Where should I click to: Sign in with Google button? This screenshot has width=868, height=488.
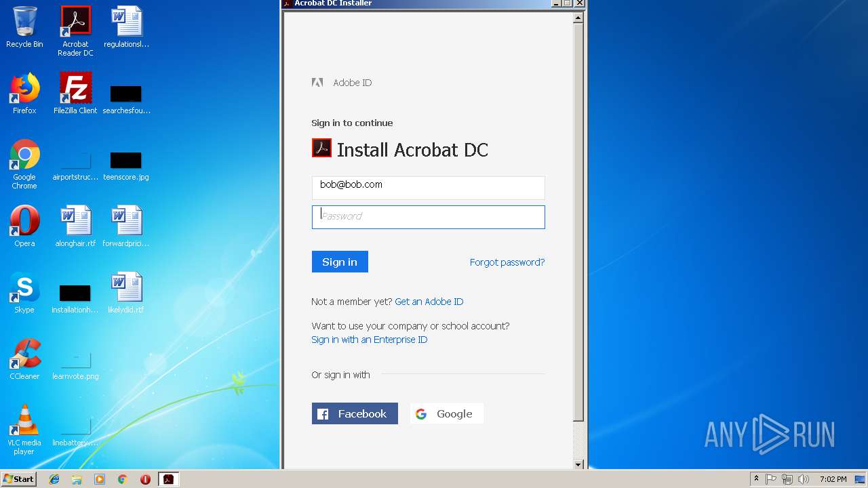(x=446, y=413)
